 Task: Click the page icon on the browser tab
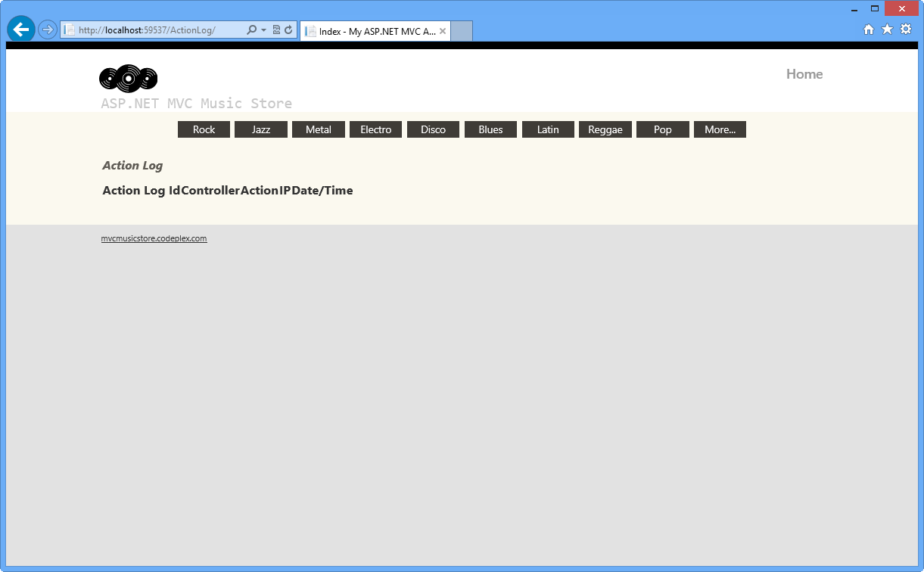point(310,31)
